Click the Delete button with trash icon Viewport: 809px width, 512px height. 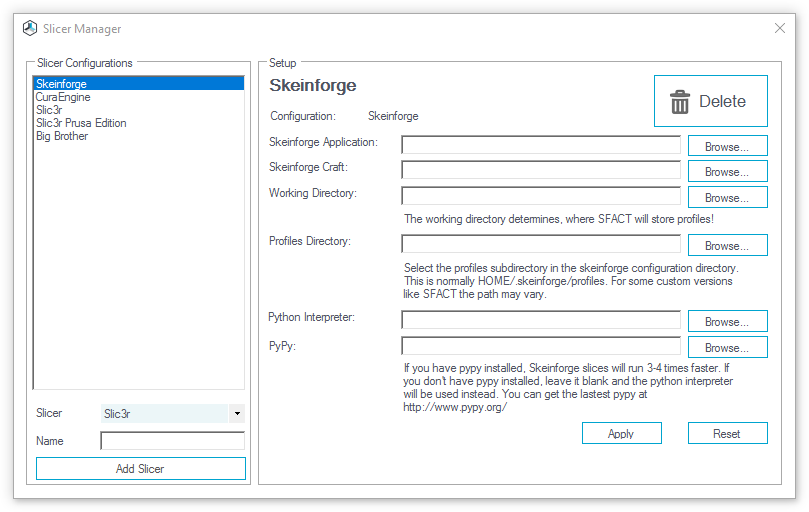click(x=710, y=101)
